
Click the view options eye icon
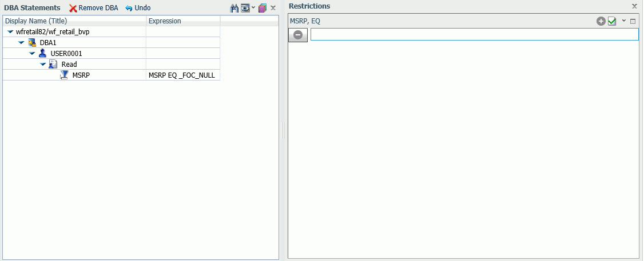(245, 8)
